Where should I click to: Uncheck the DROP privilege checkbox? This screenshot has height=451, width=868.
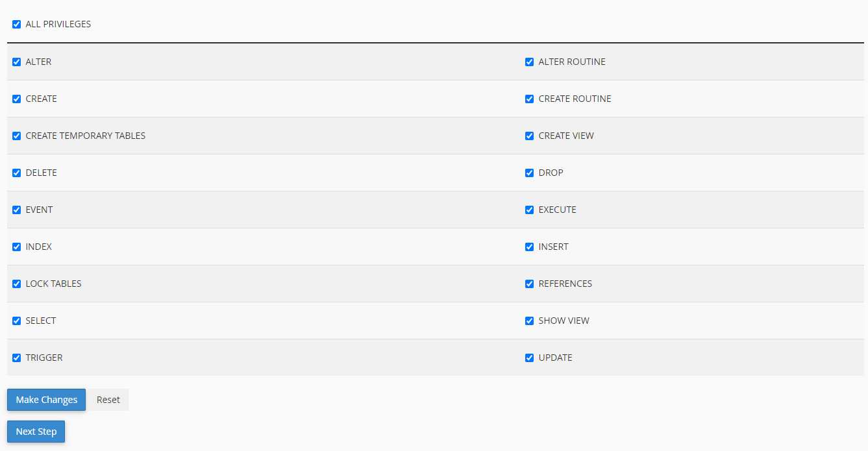point(529,173)
